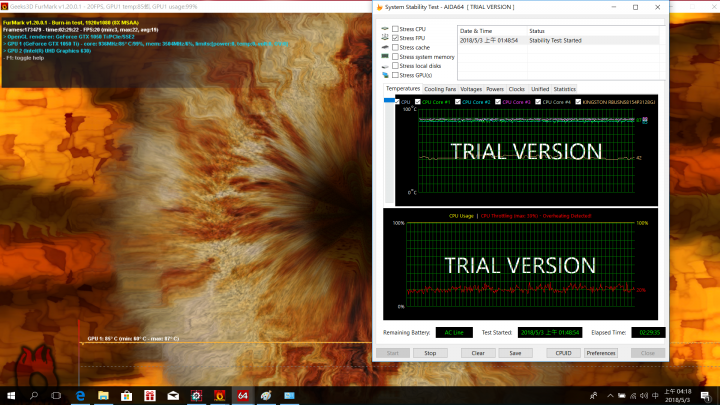Image resolution: width=720 pixels, height=405 pixels.
Task: Open the red gift box taskbar app
Action: (150, 395)
